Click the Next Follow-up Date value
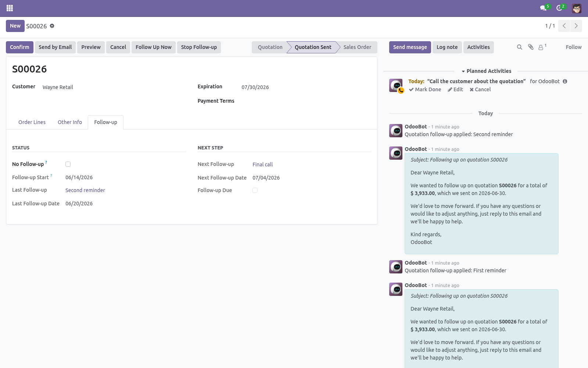This screenshot has height=368, width=588. pos(266,178)
